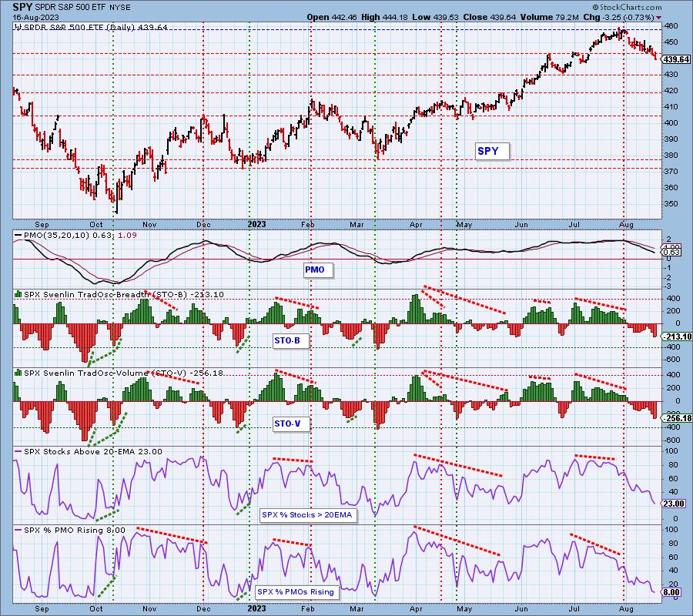The height and width of the screenshot is (616, 693).
Task: Click the 2023 label on price panel axis
Action: tap(256, 224)
